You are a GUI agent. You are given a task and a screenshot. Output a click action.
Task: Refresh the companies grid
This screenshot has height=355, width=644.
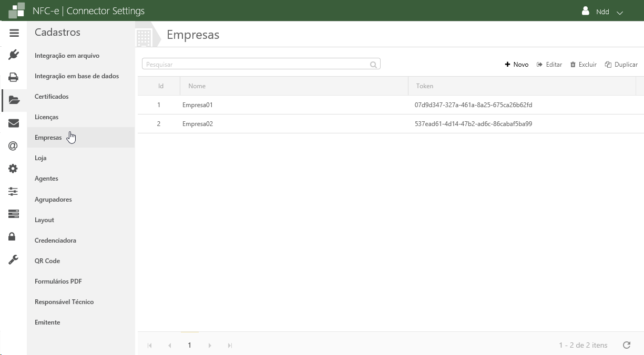tap(626, 345)
